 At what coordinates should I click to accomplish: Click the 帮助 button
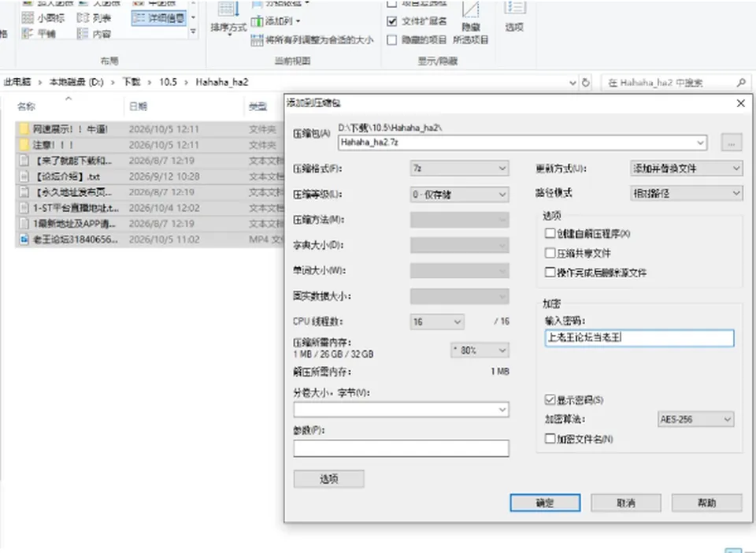707,503
